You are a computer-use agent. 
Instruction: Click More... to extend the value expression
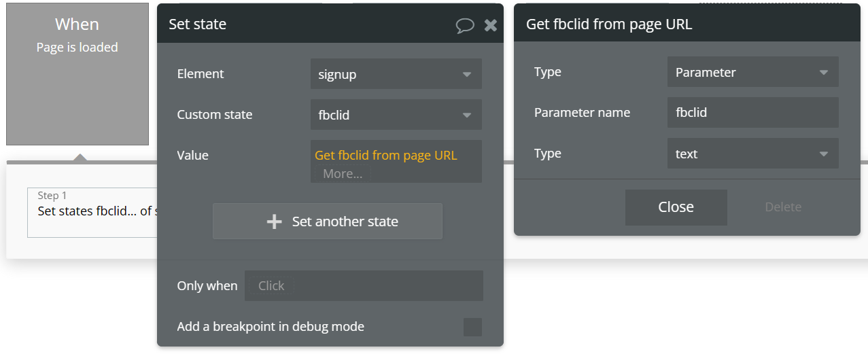[343, 174]
